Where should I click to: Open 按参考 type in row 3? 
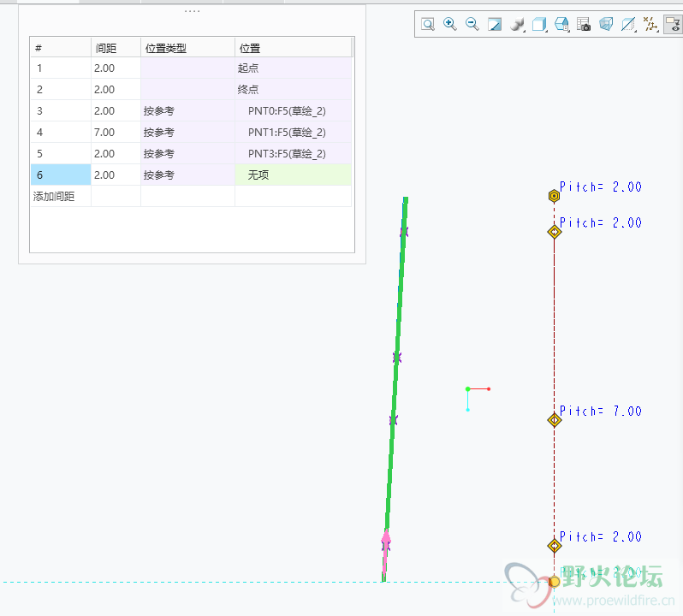tap(187, 111)
